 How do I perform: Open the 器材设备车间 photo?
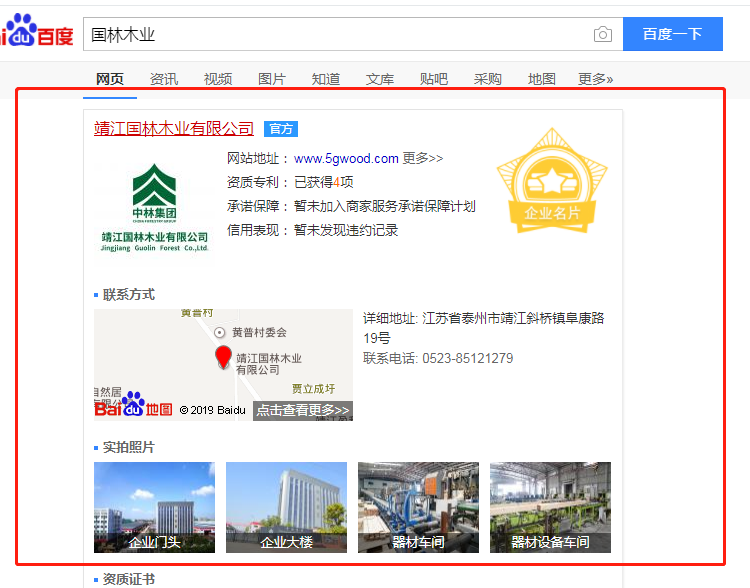click(551, 507)
